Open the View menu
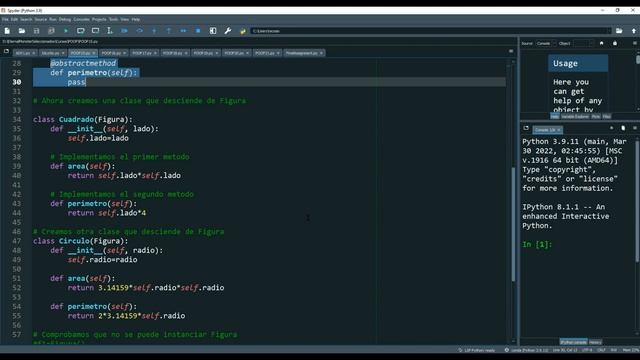640x360 pixels. (x=125, y=19)
